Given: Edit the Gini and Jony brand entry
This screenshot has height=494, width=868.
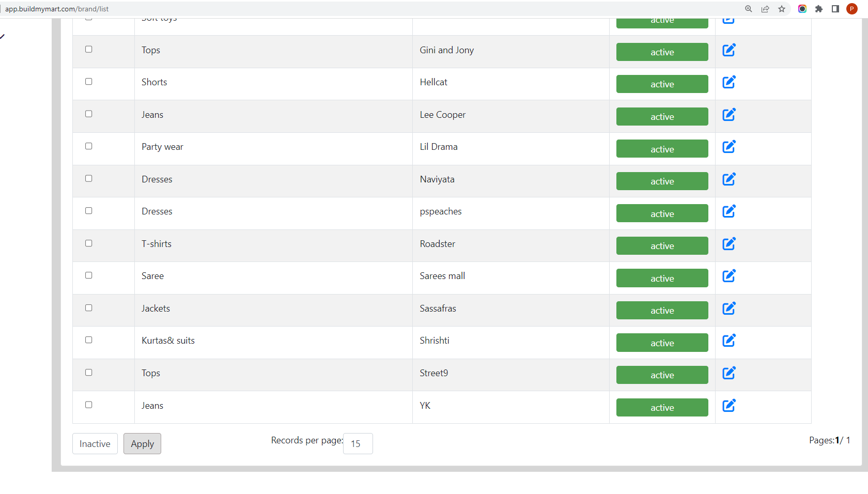Looking at the screenshot, I should tap(729, 50).
